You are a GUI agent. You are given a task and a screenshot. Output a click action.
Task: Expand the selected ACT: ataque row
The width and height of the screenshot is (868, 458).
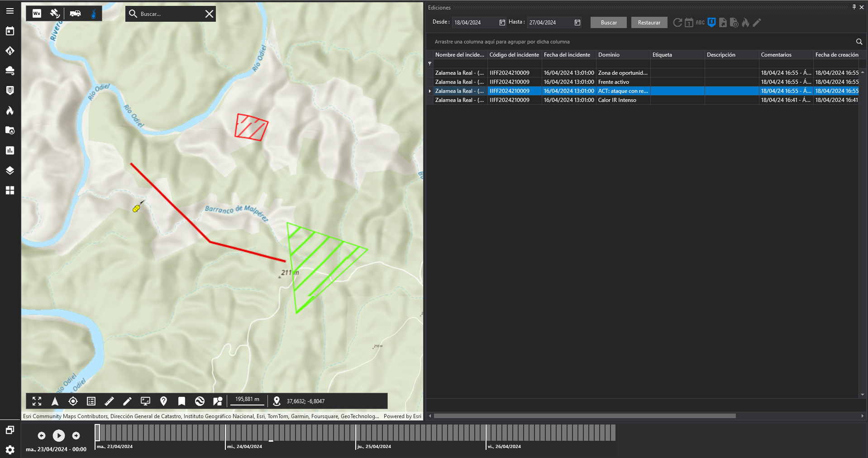point(429,91)
